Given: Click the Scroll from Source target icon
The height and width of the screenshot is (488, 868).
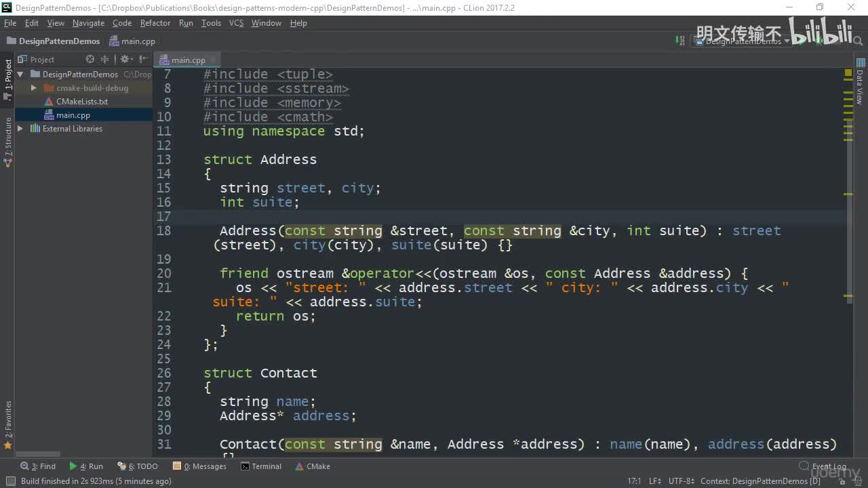Looking at the screenshot, I should coord(90,60).
